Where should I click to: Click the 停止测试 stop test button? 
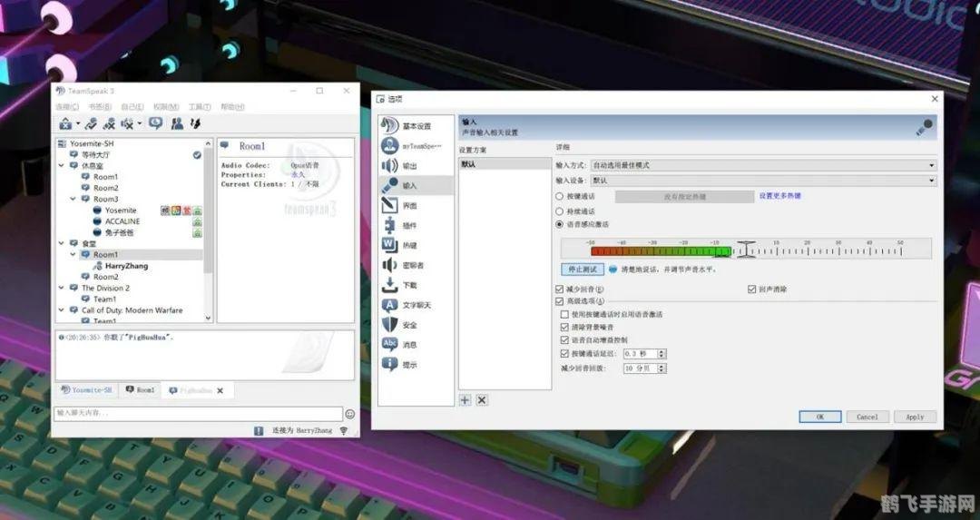583,270
